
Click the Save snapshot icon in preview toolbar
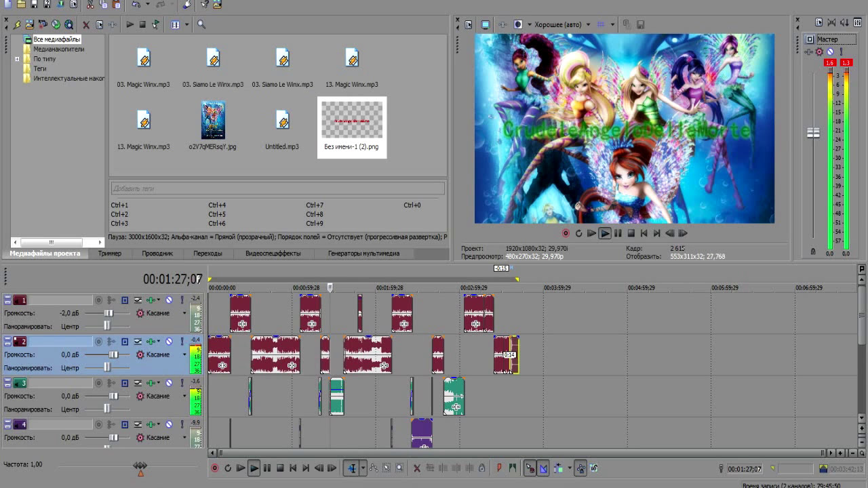(640, 25)
